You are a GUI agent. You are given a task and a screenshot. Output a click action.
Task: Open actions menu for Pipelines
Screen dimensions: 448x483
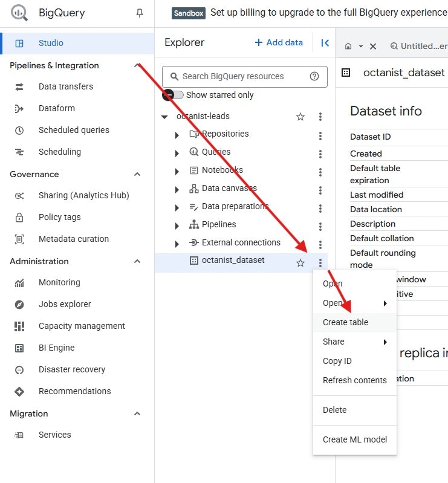tap(320, 227)
